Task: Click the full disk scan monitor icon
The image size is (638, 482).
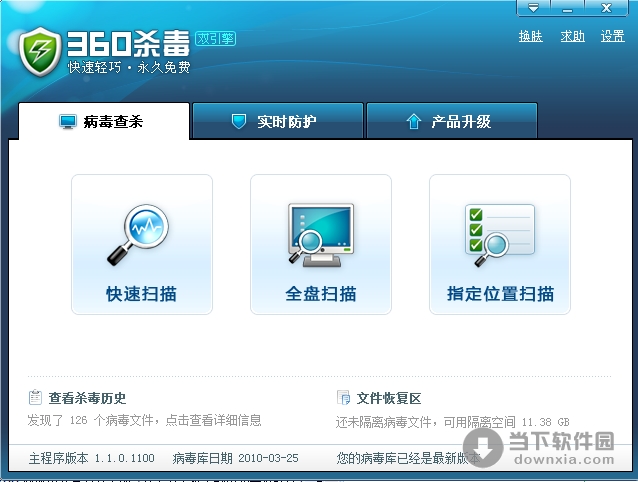Action: click(321, 235)
